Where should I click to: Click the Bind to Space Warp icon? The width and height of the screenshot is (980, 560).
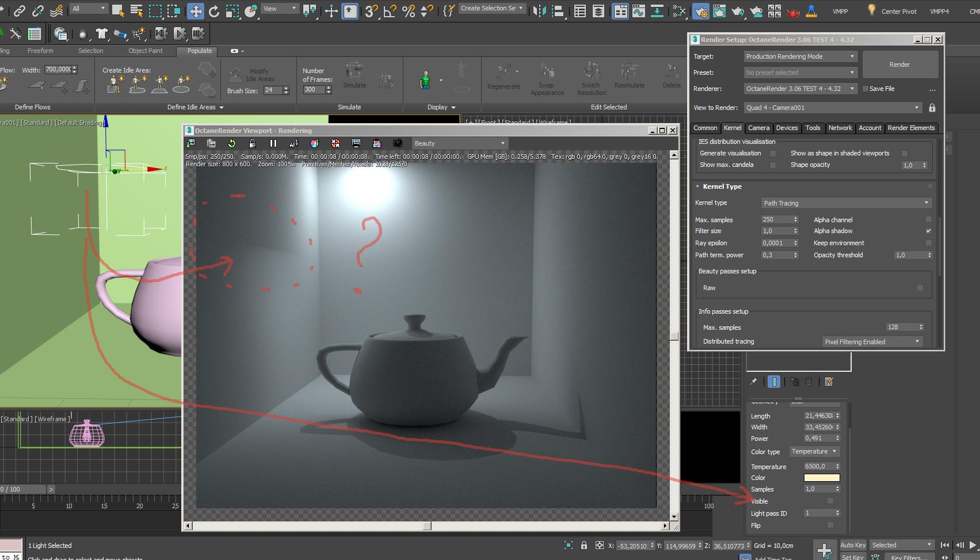(x=56, y=10)
